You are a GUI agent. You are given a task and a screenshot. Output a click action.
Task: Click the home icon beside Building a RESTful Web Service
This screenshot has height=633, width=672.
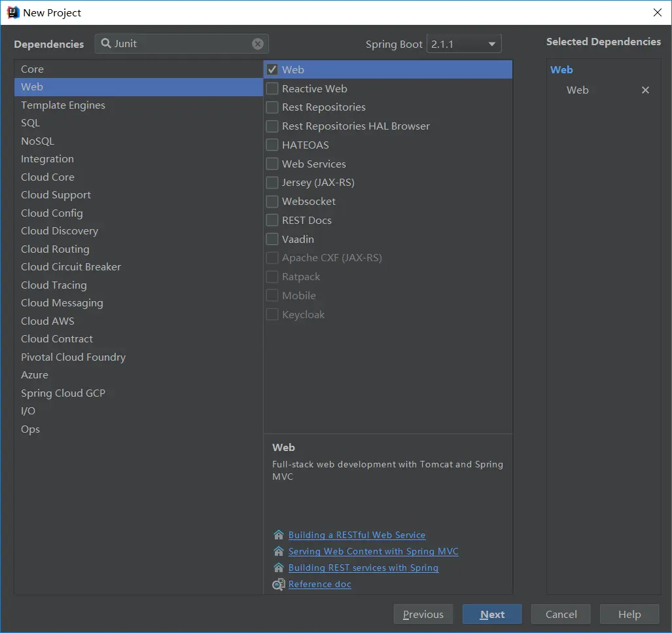[279, 535]
